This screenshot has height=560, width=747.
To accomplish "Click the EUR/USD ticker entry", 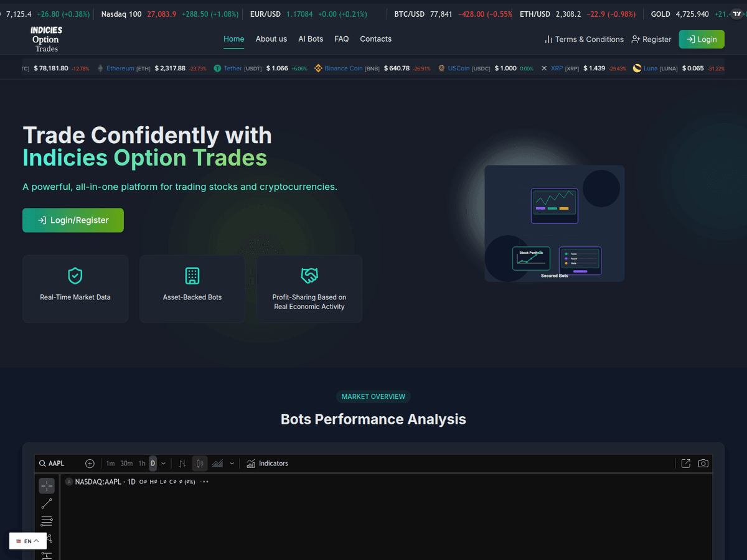I will (x=309, y=14).
